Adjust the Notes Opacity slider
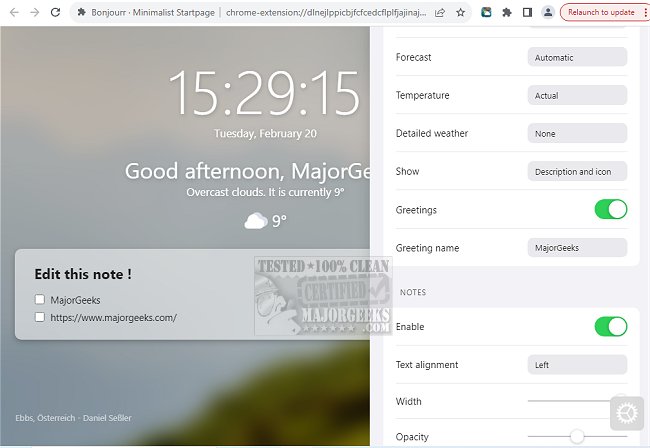 pos(577,436)
